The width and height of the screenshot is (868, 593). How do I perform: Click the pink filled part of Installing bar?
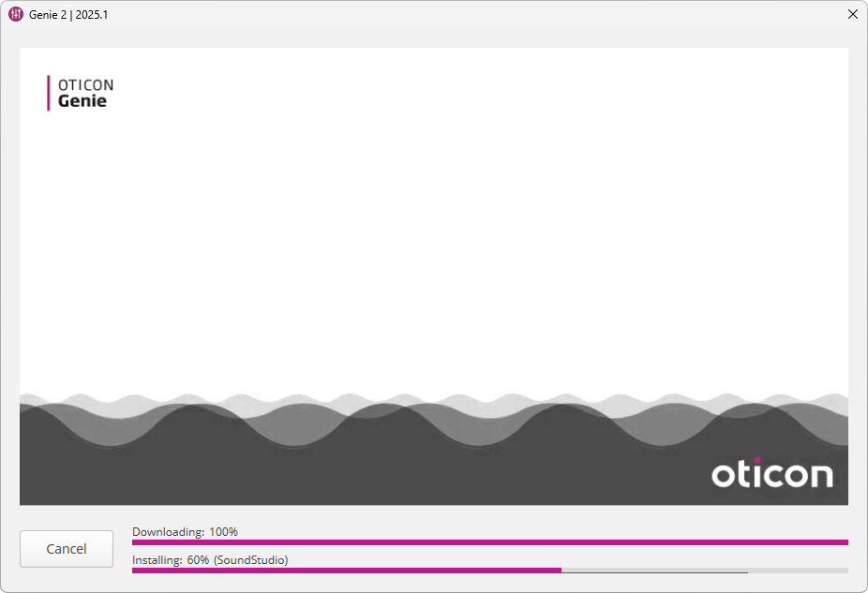[x=346, y=570]
